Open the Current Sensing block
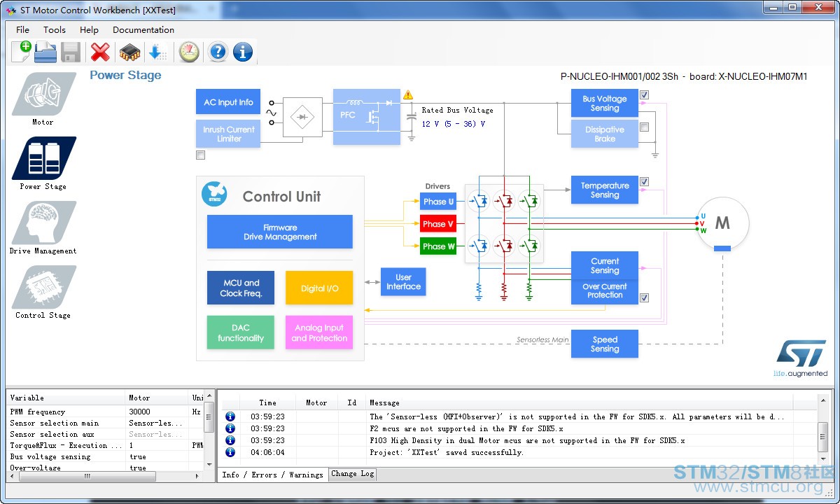The height and width of the screenshot is (504, 840). (605, 265)
